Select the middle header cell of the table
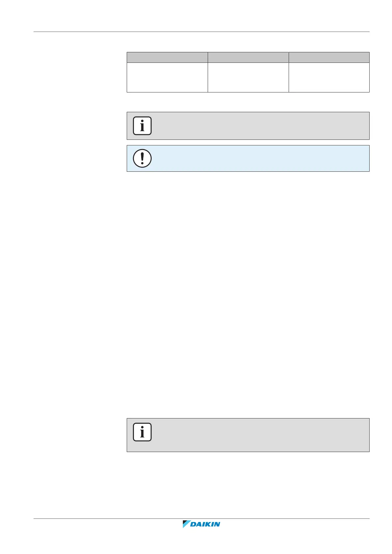This screenshot has height=554, width=392. point(248,57)
